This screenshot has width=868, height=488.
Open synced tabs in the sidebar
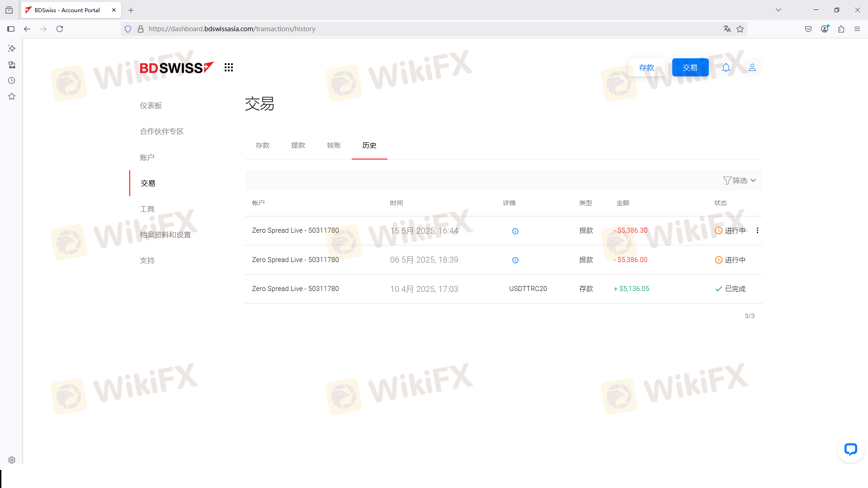click(12, 65)
